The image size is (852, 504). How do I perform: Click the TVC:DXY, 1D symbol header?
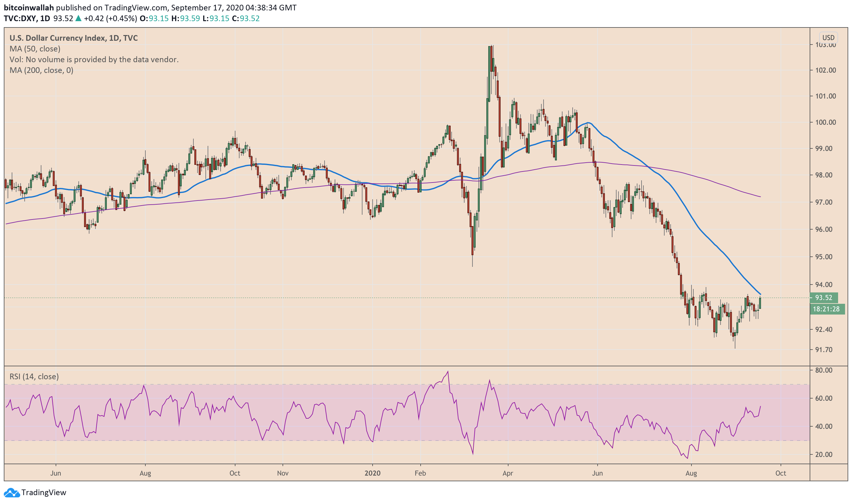tap(27, 18)
